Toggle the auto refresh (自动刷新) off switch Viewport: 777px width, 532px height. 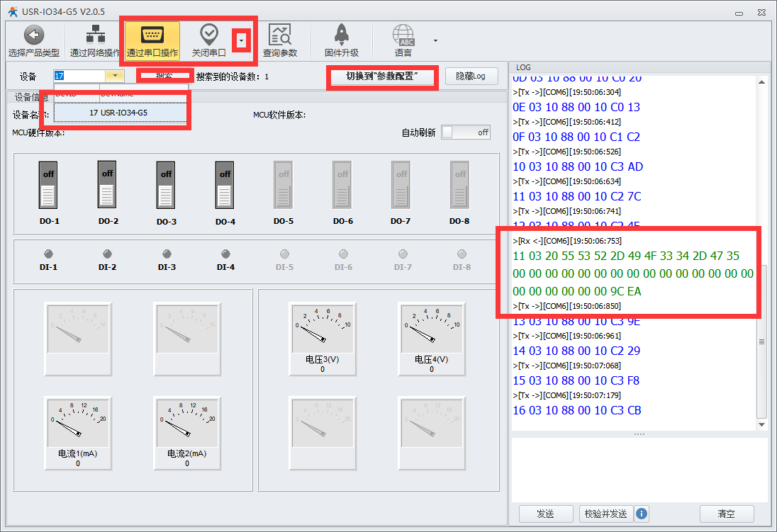465,132
